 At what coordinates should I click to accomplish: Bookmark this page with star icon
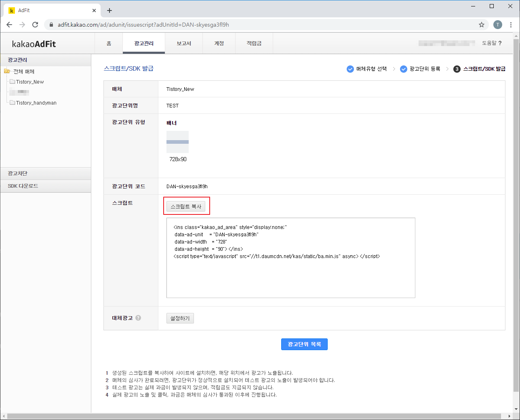coord(482,25)
